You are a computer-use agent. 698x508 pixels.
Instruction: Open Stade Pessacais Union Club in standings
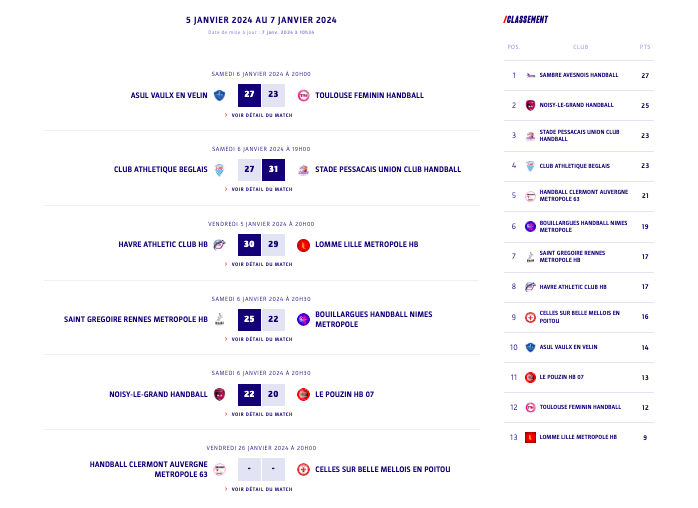pyautogui.click(x=579, y=135)
